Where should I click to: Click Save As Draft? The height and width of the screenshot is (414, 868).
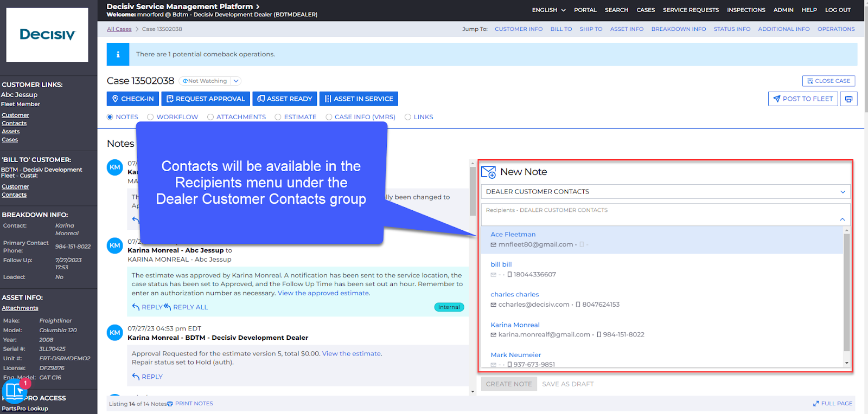[568, 384]
